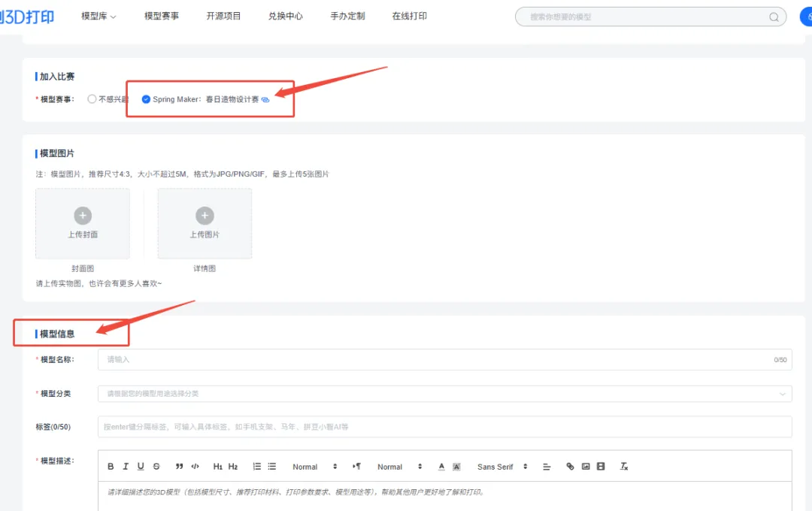Toggle strikethrough text formatting
The width and height of the screenshot is (812, 511).
(156, 467)
